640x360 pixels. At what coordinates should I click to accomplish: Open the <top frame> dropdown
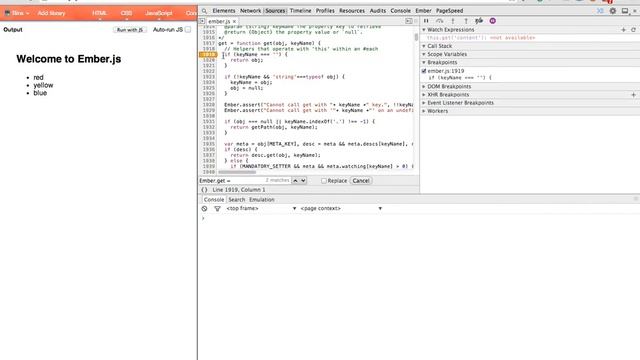(x=261, y=209)
